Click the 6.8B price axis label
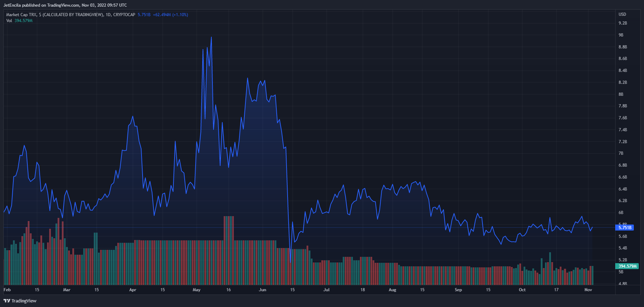 (x=623, y=165)
